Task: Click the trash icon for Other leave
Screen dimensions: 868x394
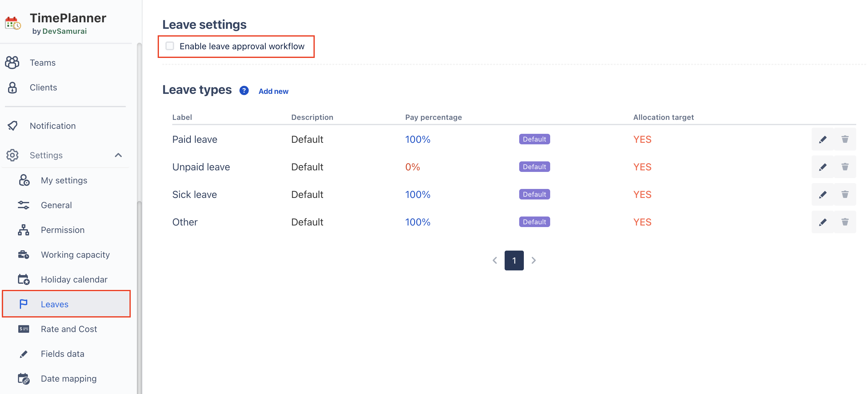Action: click(x=844, y=222)
